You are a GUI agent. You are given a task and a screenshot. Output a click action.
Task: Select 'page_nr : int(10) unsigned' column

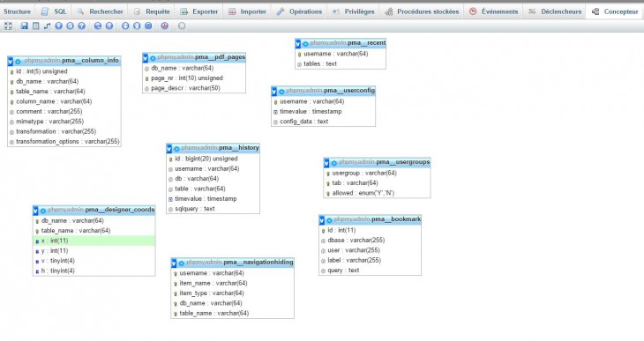194,78
